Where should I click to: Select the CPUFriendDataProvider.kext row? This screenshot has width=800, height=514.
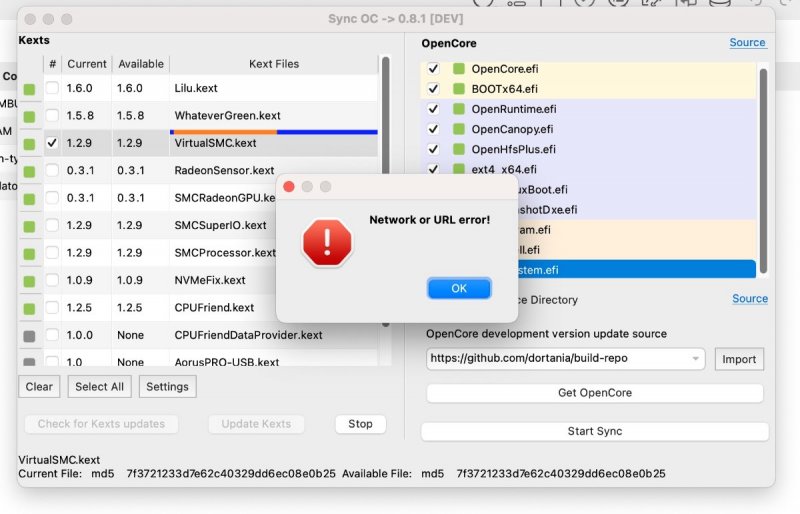click(210, 335)
